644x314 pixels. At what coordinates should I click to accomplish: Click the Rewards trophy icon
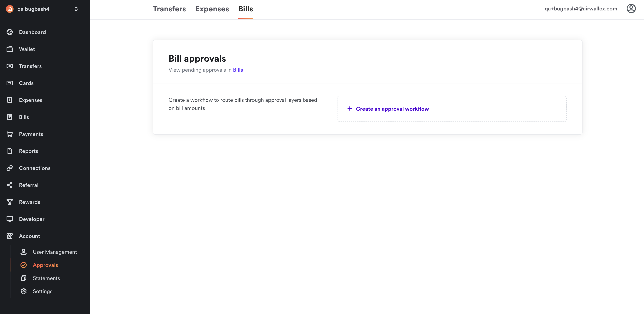pos(9,202)
